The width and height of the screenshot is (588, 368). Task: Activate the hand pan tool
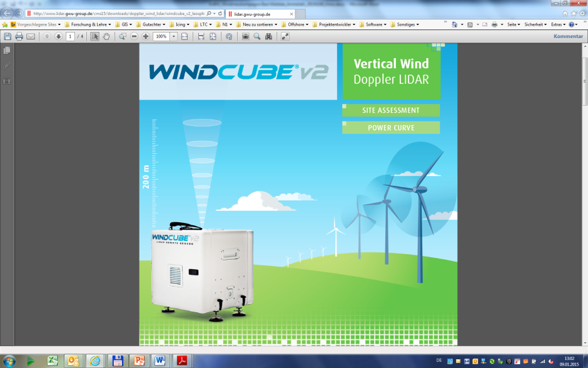(106, 36)
